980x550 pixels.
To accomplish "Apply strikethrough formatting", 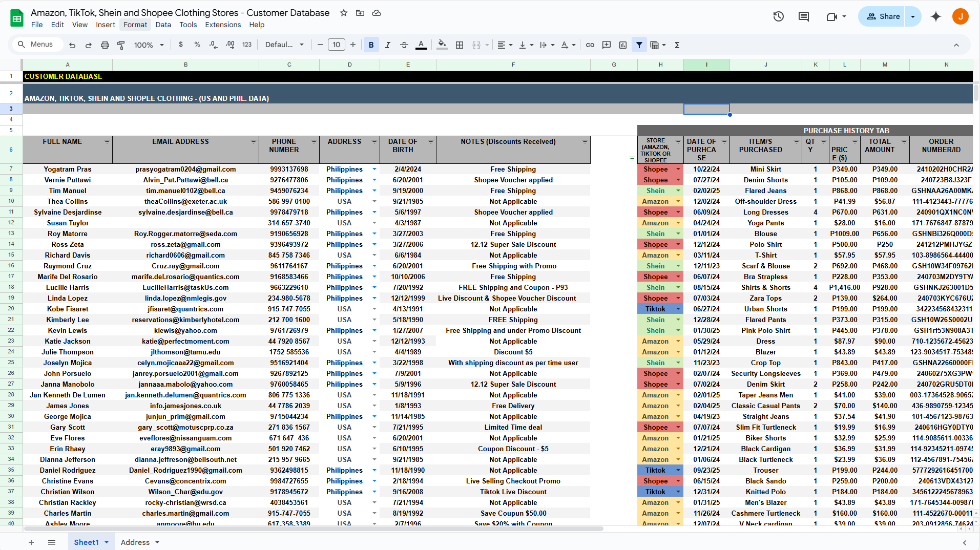I will (404, 45).
